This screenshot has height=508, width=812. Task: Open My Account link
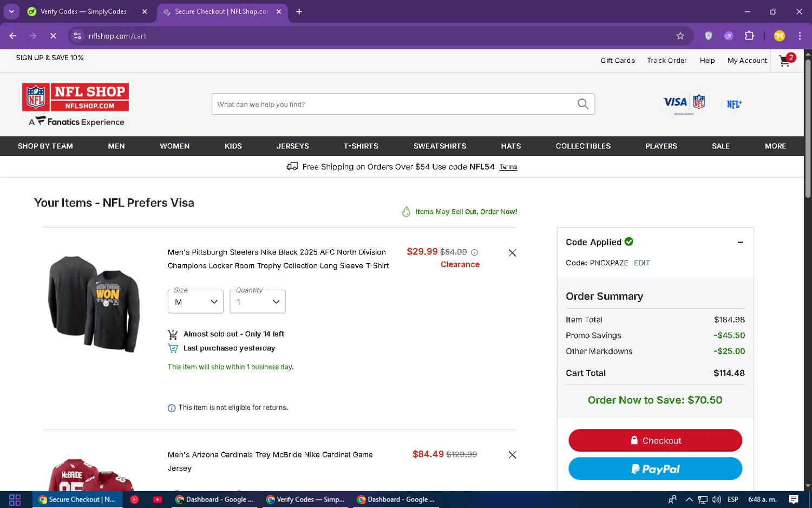[747, 61]
